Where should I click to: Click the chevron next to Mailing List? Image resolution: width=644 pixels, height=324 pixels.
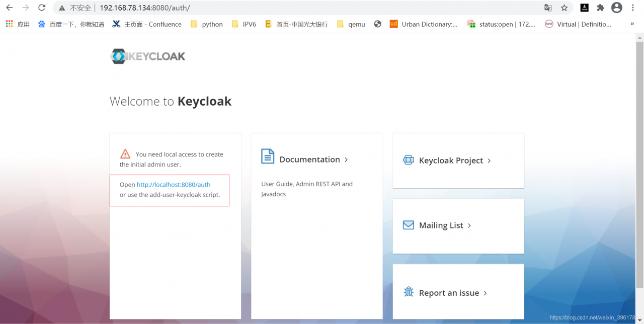point(469,225)
